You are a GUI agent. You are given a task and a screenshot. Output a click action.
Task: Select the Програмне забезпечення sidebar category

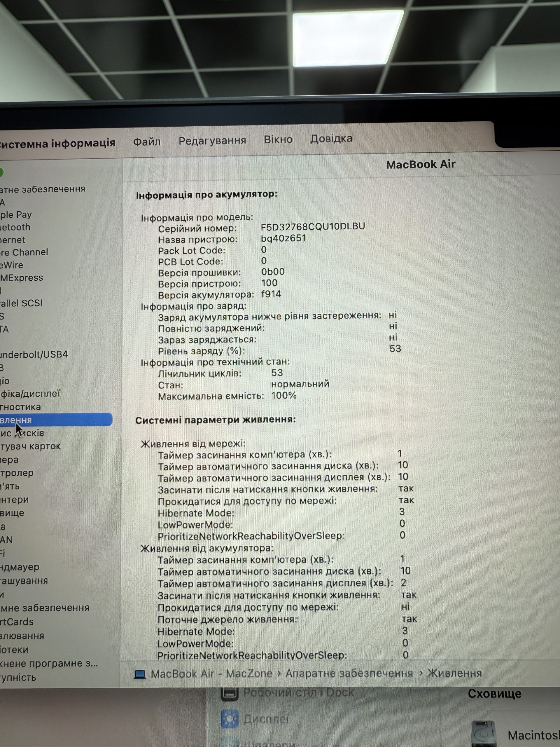(x=45, y=608)
